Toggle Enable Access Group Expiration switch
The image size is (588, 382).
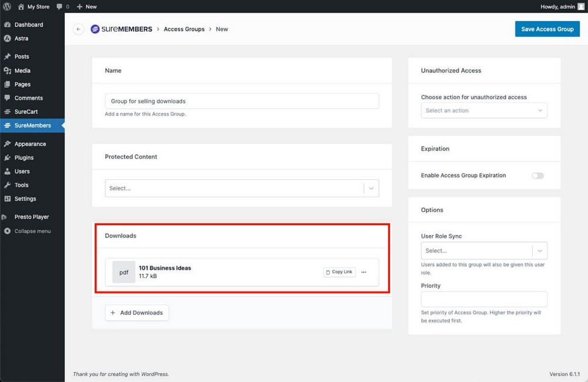tap(537, 176)
